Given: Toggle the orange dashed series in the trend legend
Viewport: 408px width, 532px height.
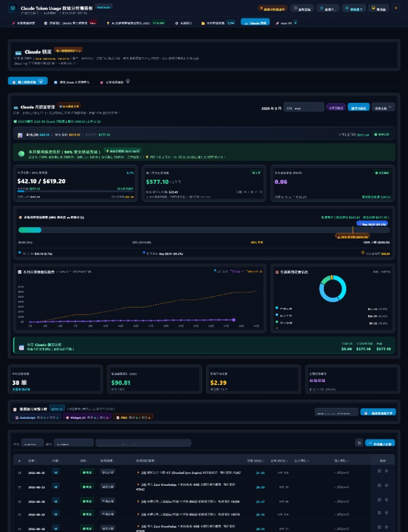Looking at the screenshot, I should (254, 271).
